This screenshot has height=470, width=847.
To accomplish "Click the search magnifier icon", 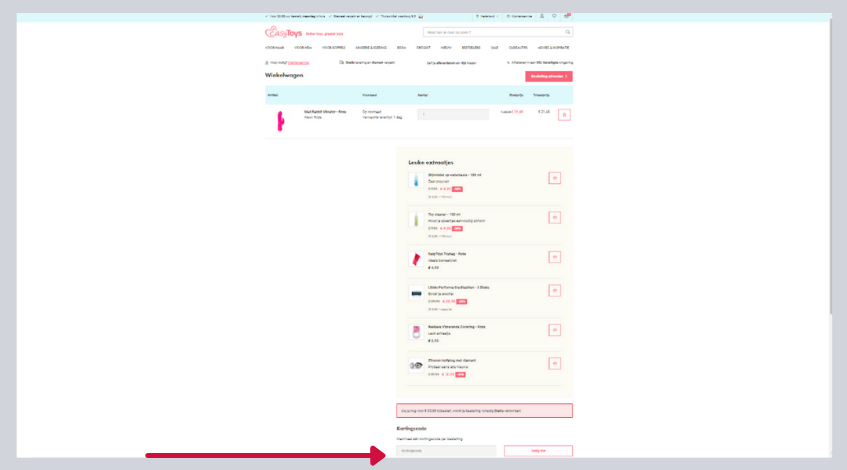I will pyautogui.click(x=568, y=32).
